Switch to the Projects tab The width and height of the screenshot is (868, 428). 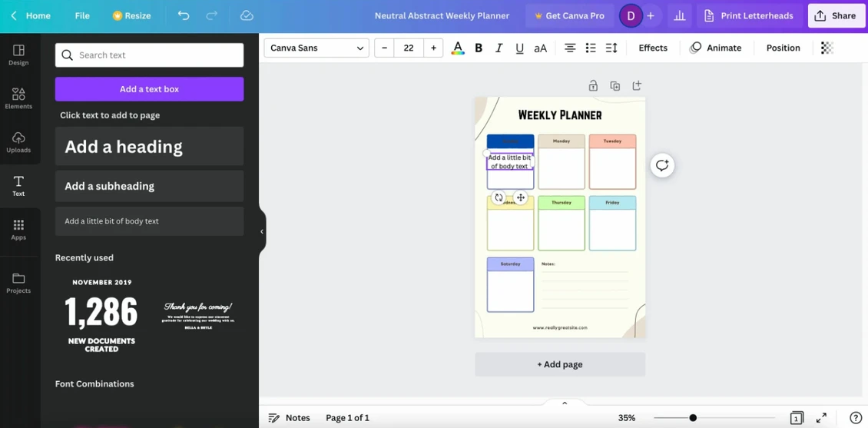pyautogui.click(x=18, y=283)
